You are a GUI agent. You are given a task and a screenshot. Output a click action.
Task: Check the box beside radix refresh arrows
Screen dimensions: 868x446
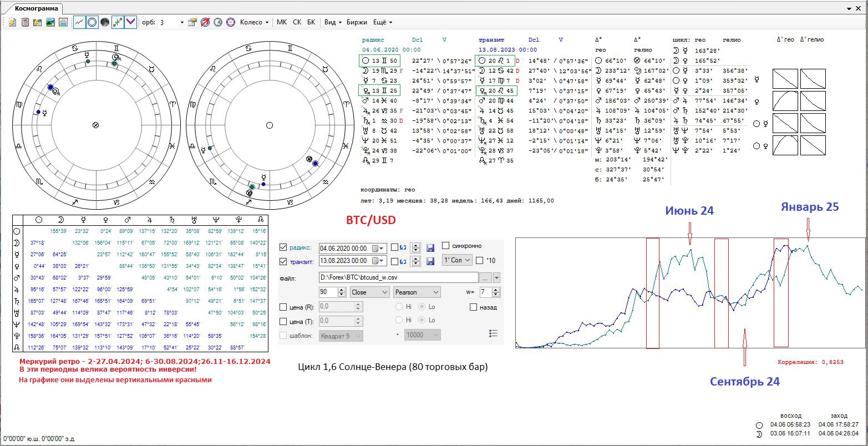pos(394,247)
